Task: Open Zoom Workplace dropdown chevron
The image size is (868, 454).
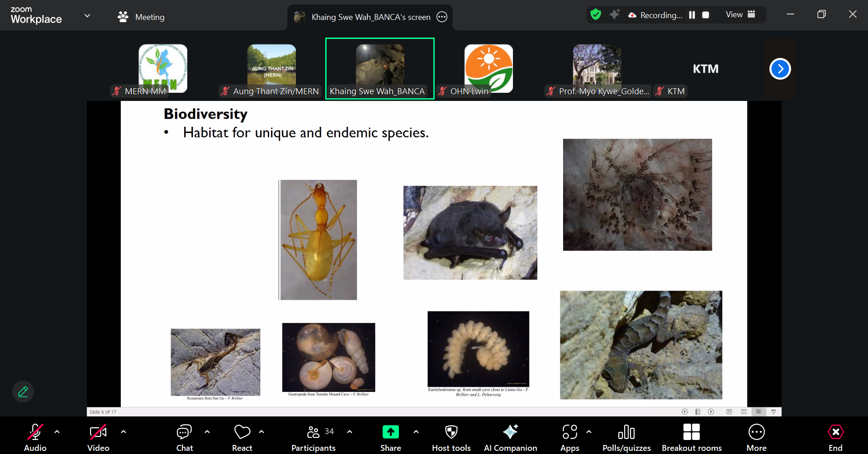Action: click(87, 16)
